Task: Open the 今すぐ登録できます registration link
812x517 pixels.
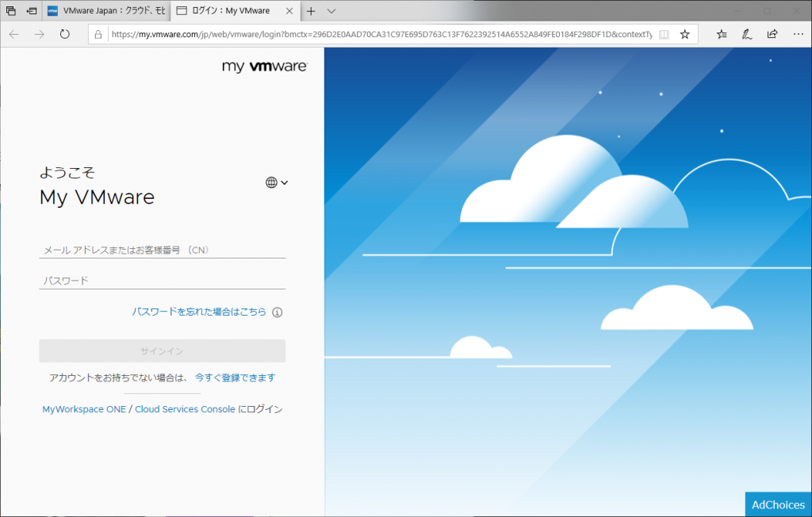Action: (x=235, y=377)
